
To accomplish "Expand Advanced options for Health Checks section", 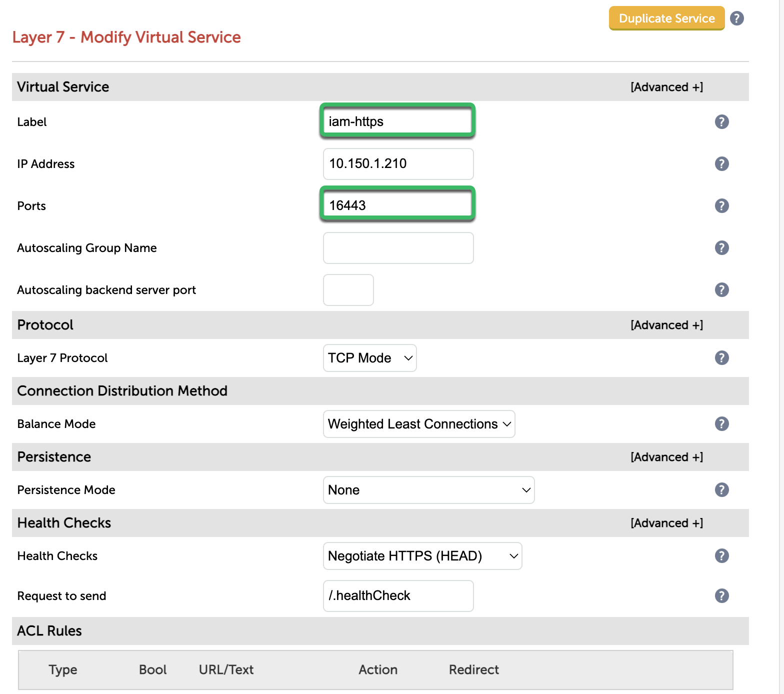I will [x=666, y=523].
